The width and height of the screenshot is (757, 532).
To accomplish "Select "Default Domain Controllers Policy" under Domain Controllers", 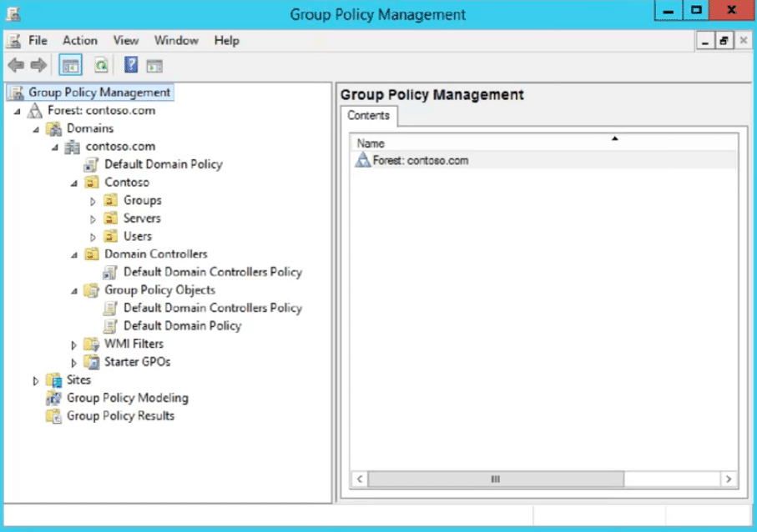I will [x=213, y=272].
